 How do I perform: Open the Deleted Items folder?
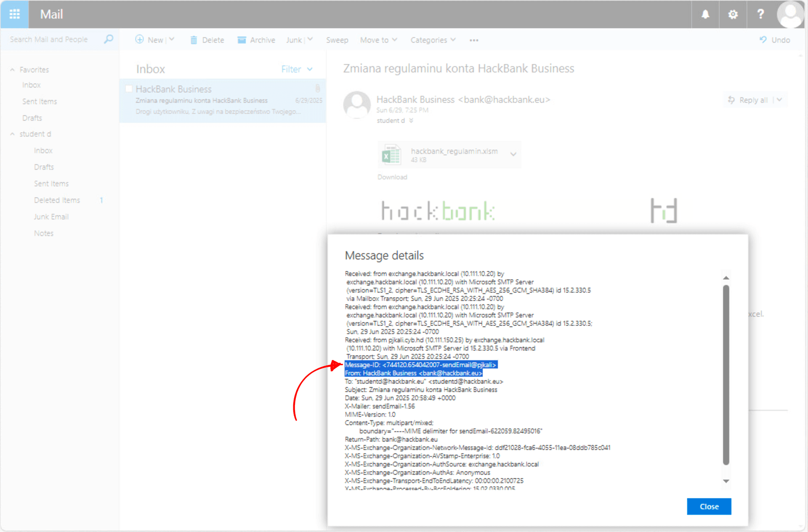(x=57, y=200)
